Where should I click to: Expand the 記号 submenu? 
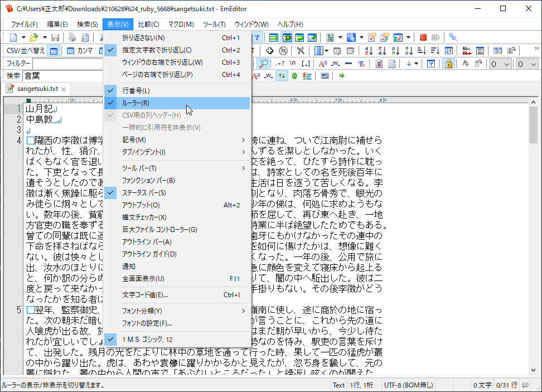click(x=151, y=139)
